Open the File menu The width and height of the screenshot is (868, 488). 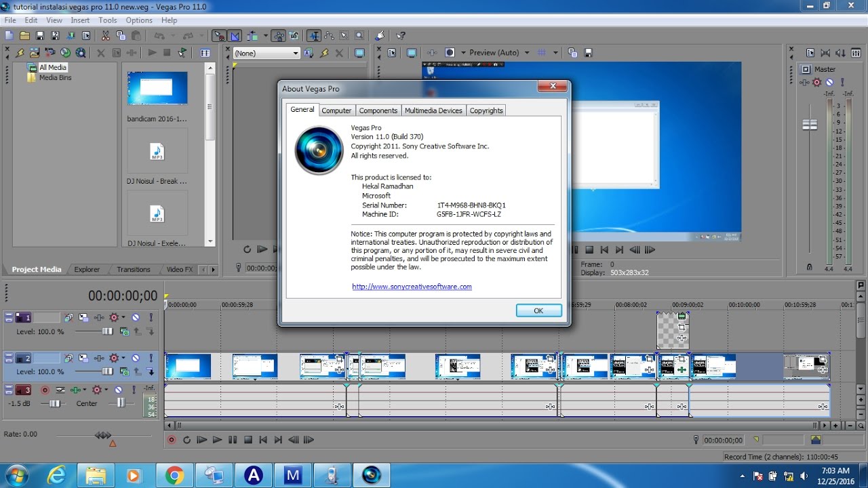tap(10, 20)
